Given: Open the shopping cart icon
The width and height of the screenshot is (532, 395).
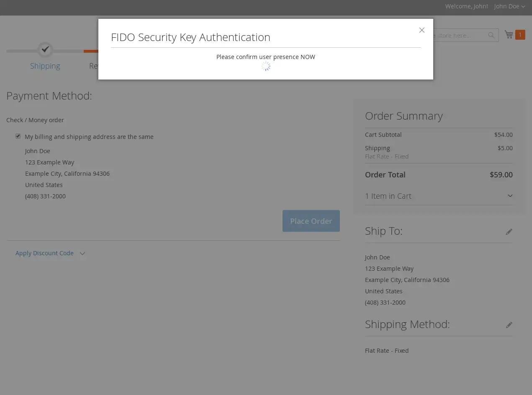Looking at the screenshot, I should coord(509,34).
